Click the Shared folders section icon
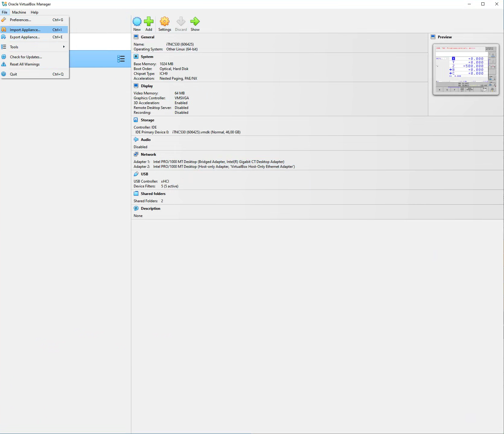The width and height of the screenshot is (504, 434). pyautogui.click(x=136, y=193)
